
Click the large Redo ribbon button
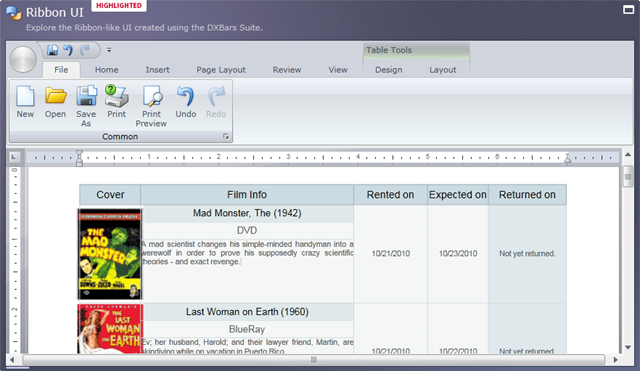point(216,102)
